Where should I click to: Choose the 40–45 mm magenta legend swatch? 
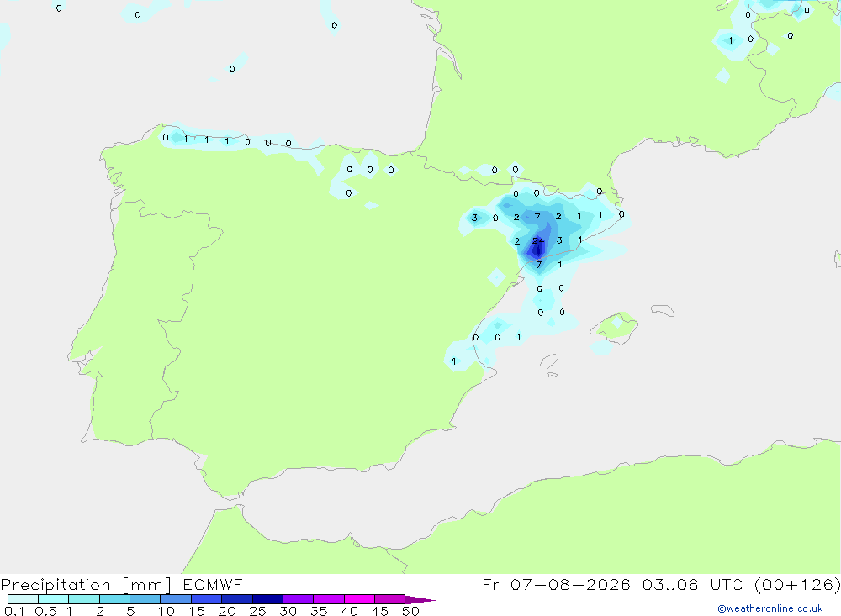tap(359, 599)
